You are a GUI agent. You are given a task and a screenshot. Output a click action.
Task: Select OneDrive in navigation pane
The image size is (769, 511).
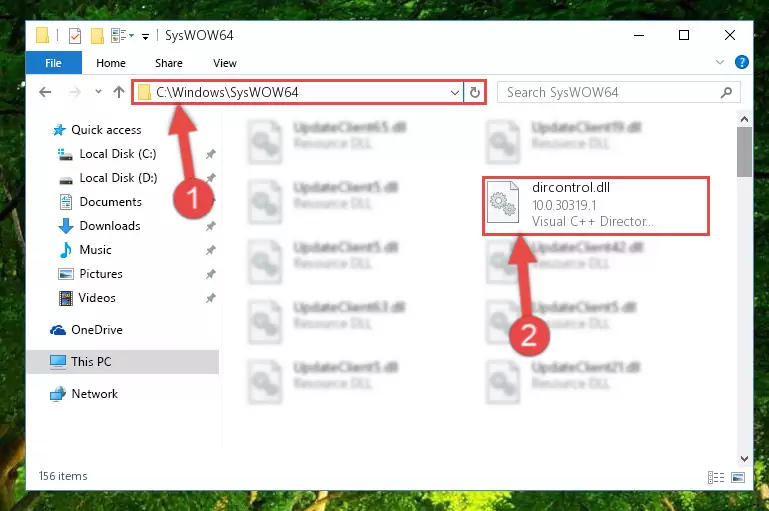tap(97, 330)
